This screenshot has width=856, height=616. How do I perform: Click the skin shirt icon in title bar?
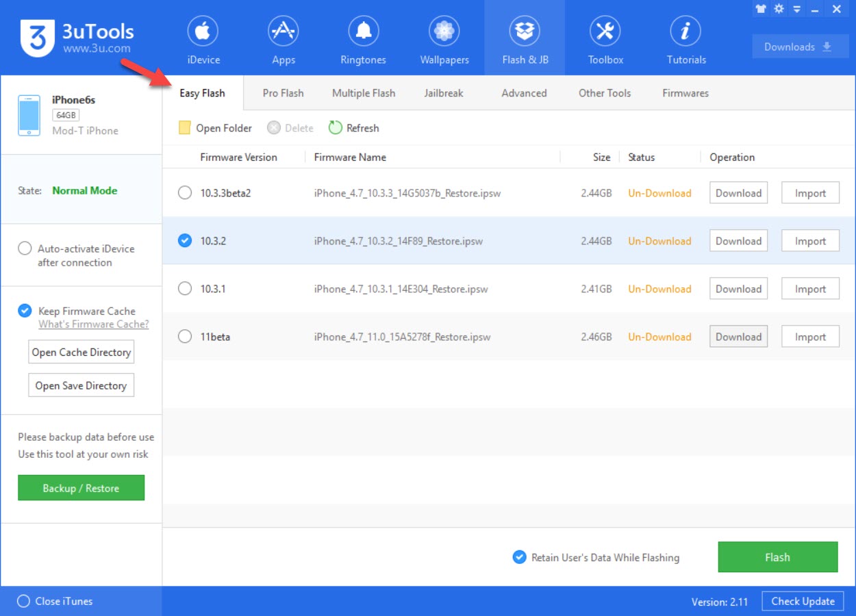761,9
